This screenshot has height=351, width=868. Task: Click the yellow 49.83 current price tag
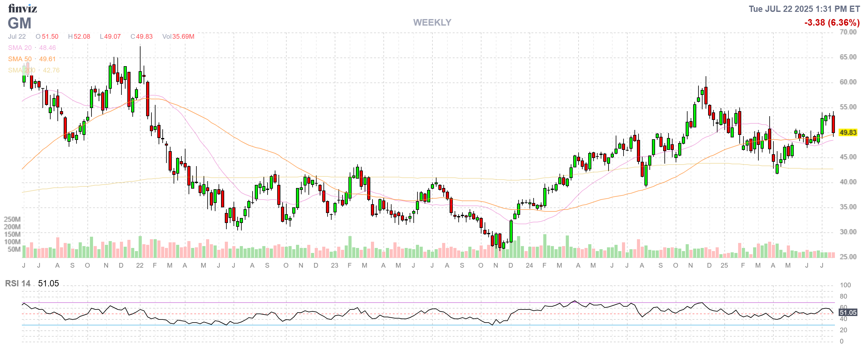click(x=848, y=132)
